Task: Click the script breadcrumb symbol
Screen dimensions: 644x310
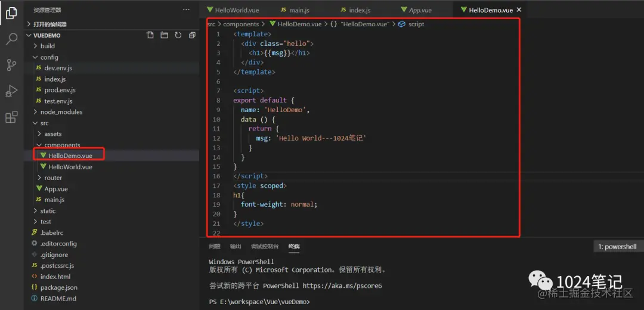Action: click(411, 24)
